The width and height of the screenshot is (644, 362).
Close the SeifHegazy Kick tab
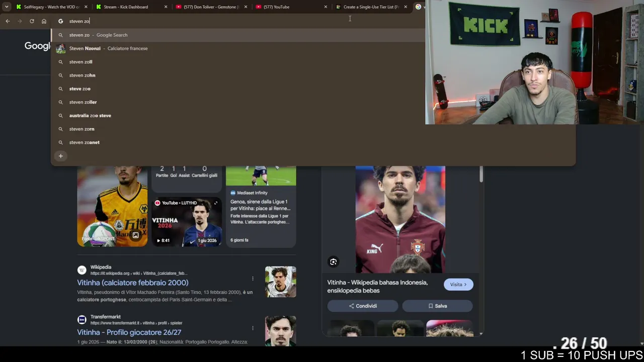(86, 7)
